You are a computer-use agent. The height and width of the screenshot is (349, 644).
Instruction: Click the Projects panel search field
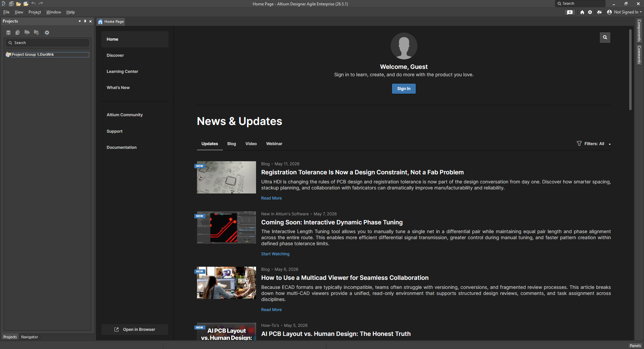click(47, 43)
